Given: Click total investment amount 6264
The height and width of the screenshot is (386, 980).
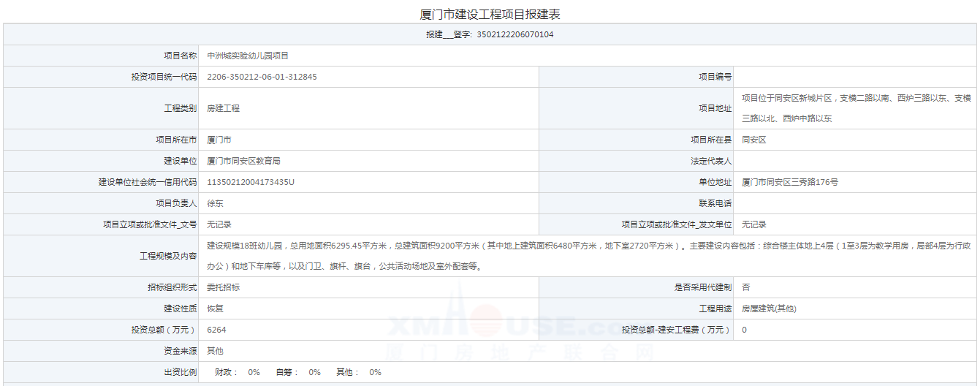Looking at the screenshot, I should pyautogui.click(x=216, y=330).
